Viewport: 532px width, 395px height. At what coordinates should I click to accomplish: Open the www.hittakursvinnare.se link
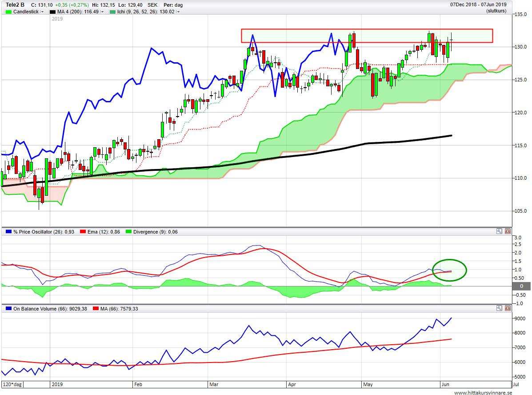483,392
